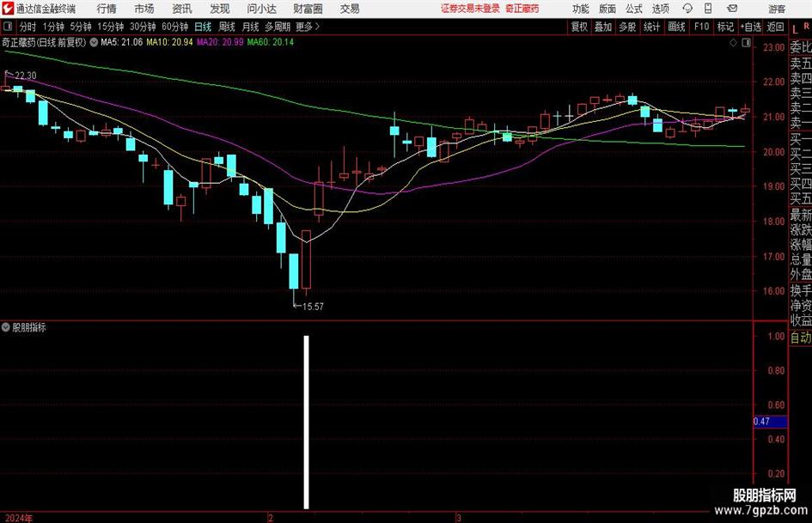Screen dimensions: 812x523
Task: Open the 选项 menu
Action: tap(661, 9)
